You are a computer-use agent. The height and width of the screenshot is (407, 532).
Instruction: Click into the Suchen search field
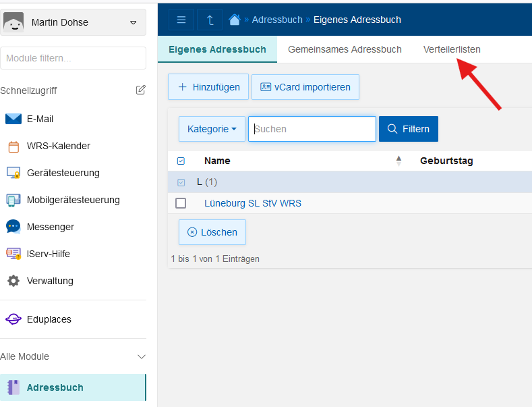(x=312, y=129)
